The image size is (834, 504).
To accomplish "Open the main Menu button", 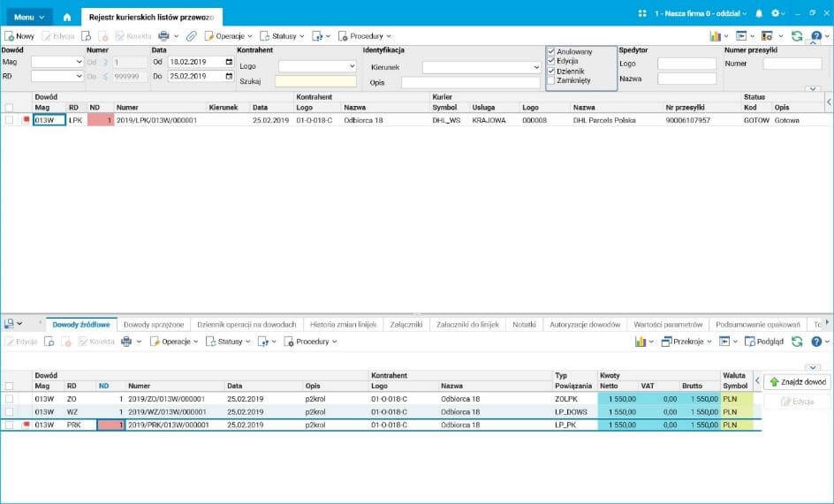I will click(29, 17).
